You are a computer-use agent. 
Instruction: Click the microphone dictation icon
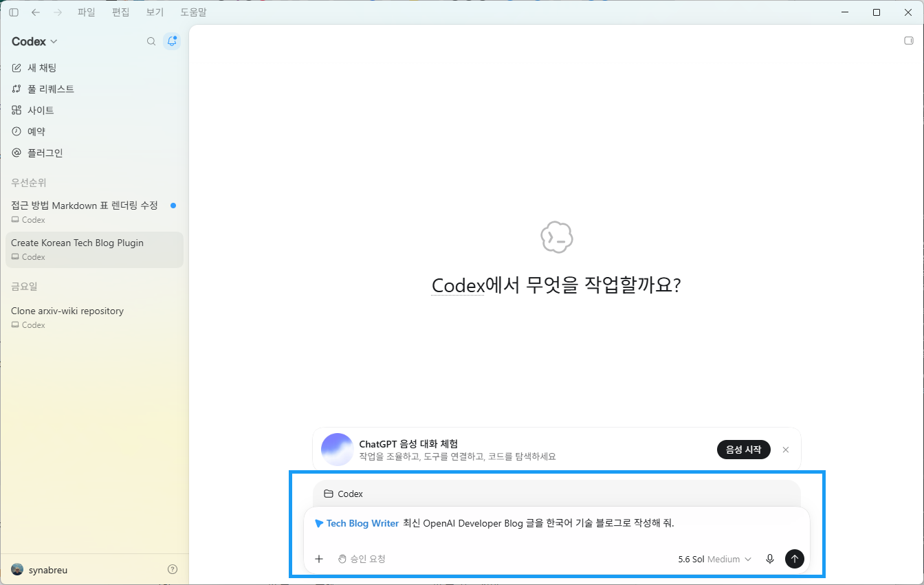pyautogui.click(x=770, y=559)
